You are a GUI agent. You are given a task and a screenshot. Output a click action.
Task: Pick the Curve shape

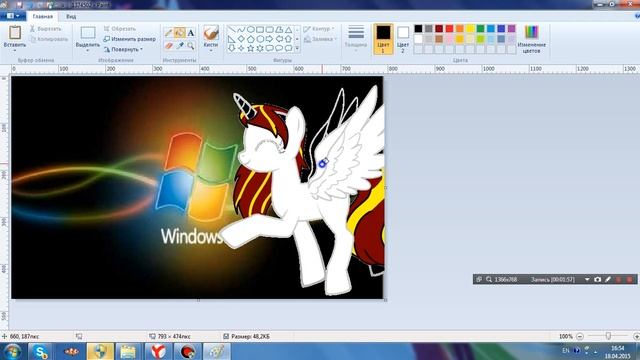coord(241,30)
